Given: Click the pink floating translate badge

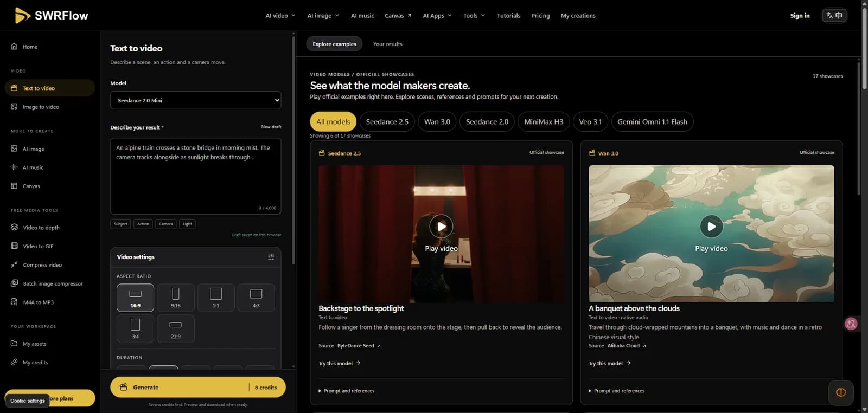Looking at the screenshot, I should coord(851,324).
